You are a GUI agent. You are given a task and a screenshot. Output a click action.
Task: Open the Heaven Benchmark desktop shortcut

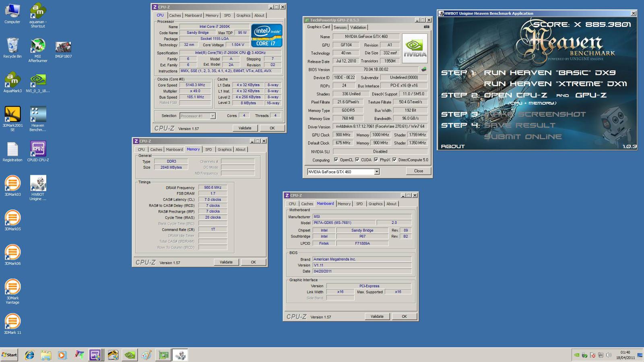[x=38, y=119]
